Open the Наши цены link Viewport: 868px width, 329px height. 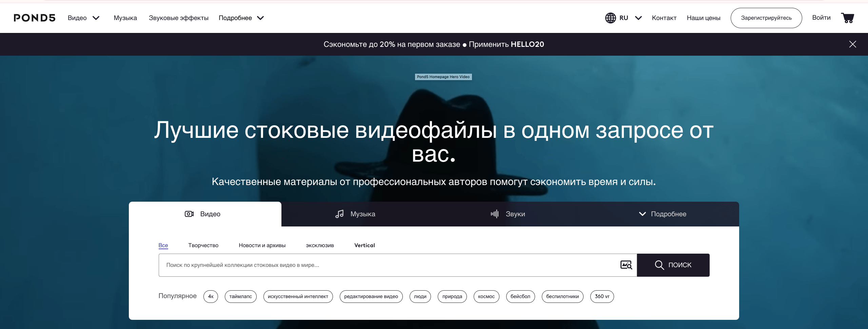(703, 18)
